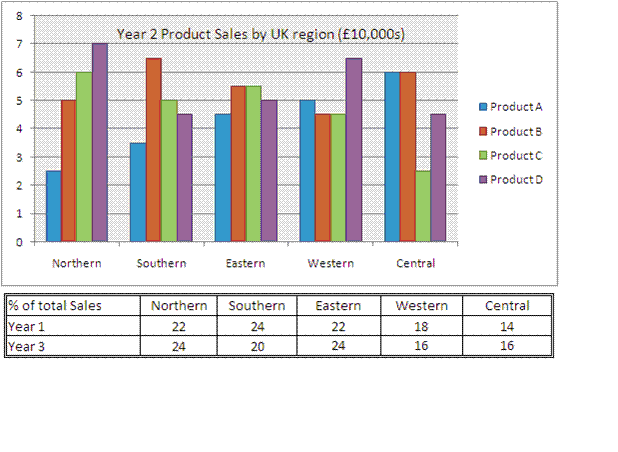Click the Product A blue legend swatch
The width and height of the screenshot is (618, 452).
484,107
